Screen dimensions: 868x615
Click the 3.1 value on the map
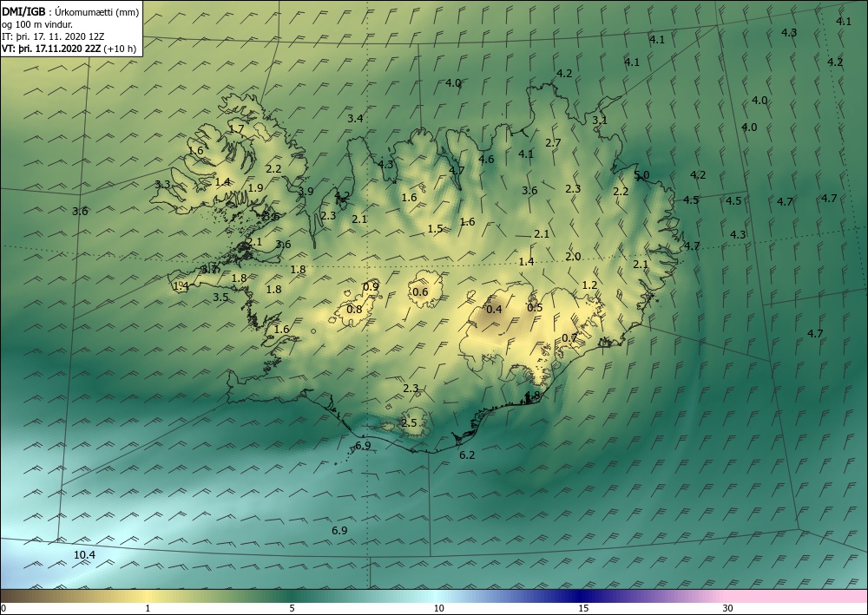[600, 120]
